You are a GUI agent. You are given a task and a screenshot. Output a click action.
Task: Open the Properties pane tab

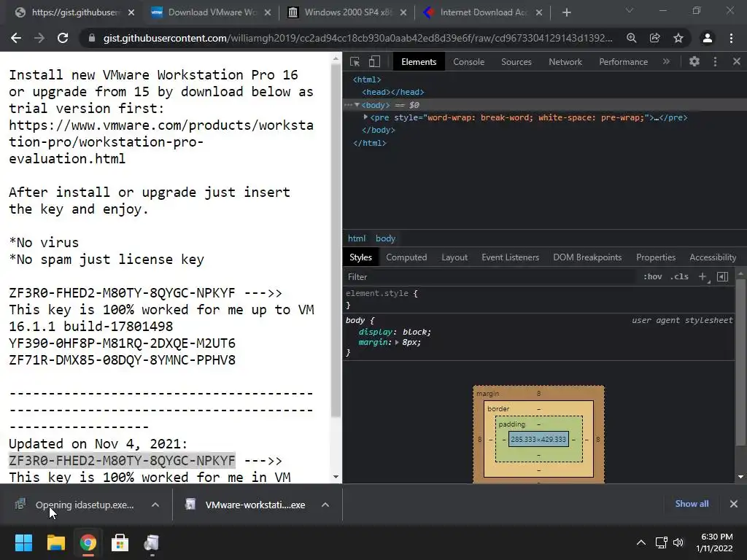[656, 257]
